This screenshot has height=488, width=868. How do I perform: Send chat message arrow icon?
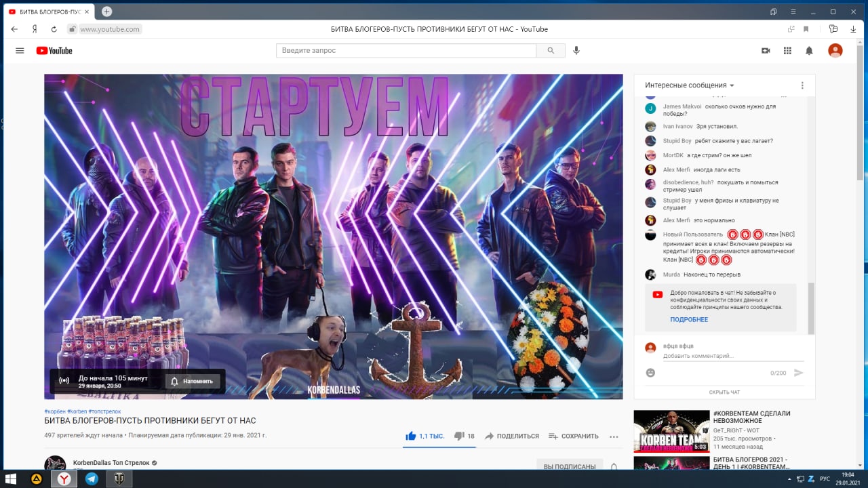pos(798,373)
